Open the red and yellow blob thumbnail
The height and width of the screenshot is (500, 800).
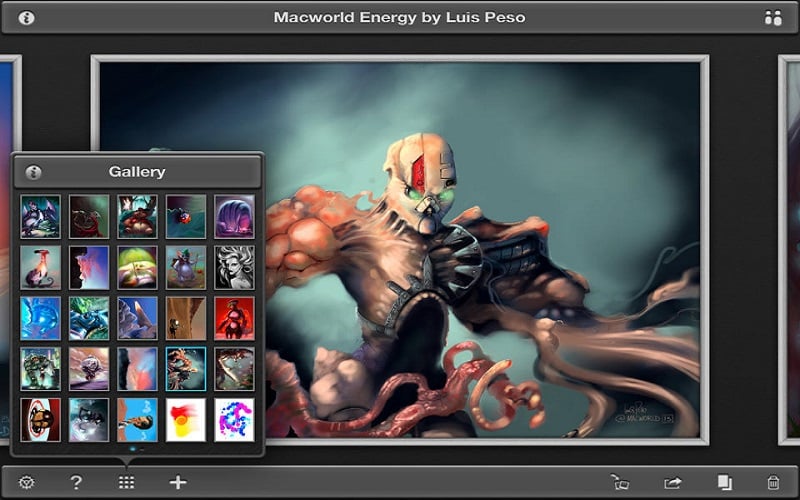click(x=186, y=419)
